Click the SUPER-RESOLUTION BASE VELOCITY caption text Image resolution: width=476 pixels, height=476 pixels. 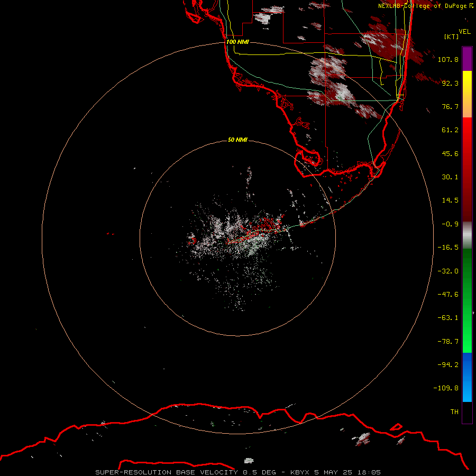[x=167, y=472]
